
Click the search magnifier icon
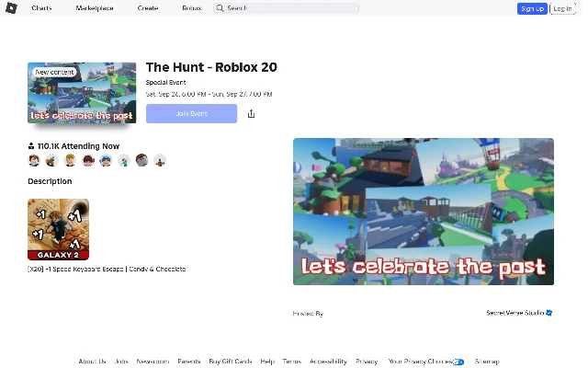pos(220,8)
